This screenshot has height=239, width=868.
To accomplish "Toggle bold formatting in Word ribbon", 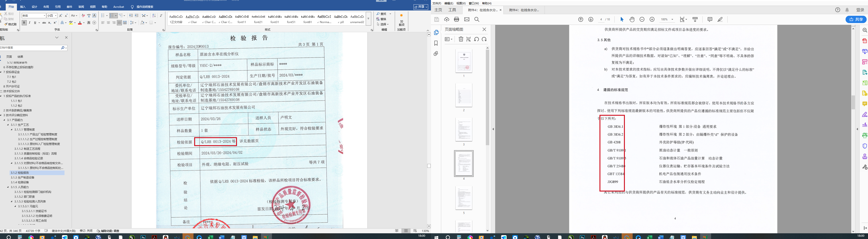I will coord(24,23).
